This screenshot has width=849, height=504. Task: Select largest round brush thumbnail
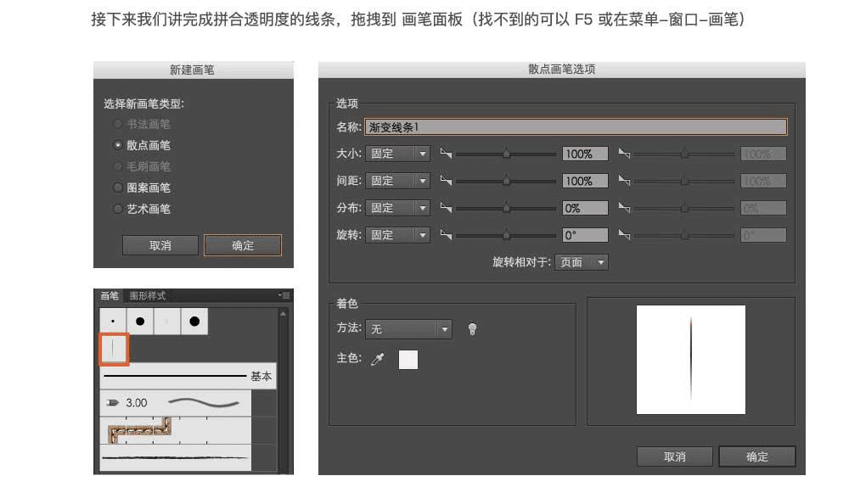click(194, 321)
